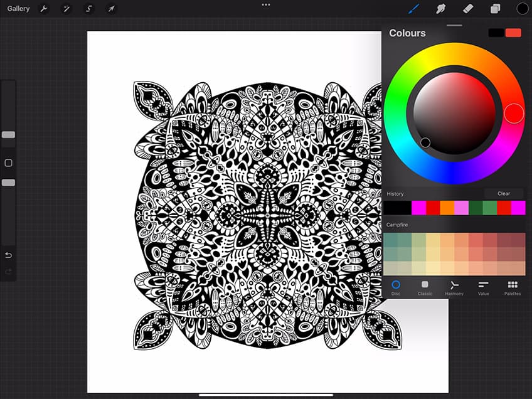
Task: Pick the dark green swatch in History
Action: (476, 208)
